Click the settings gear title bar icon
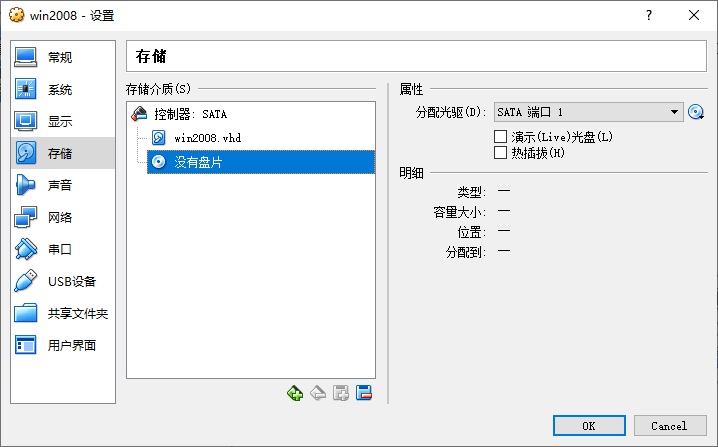This screenshot has height=447, width=718. [x=16, y=15]
